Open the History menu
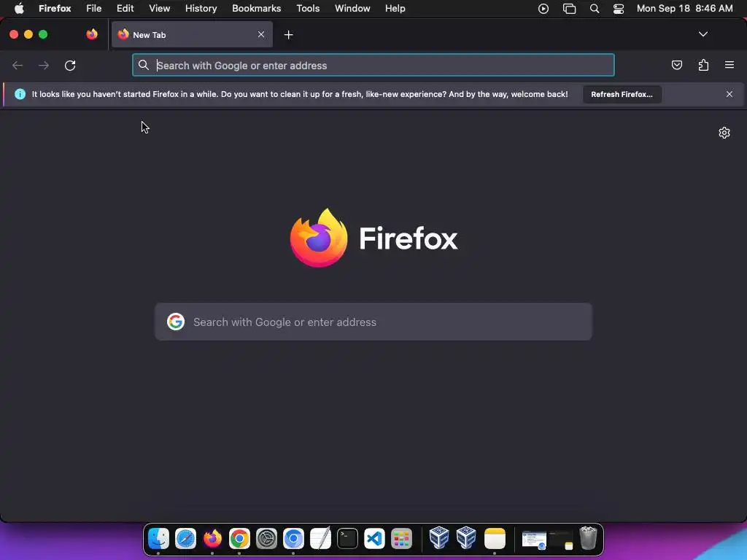 (x=201, y=9)
